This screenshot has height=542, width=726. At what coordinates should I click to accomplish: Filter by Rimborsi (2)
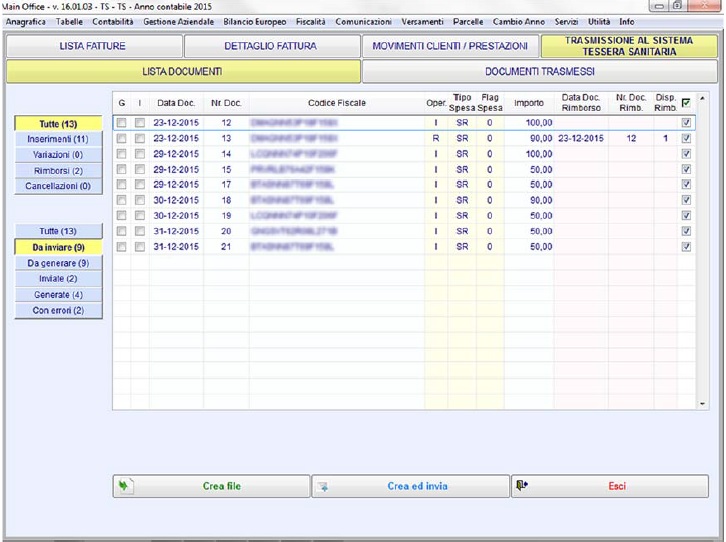58,171
